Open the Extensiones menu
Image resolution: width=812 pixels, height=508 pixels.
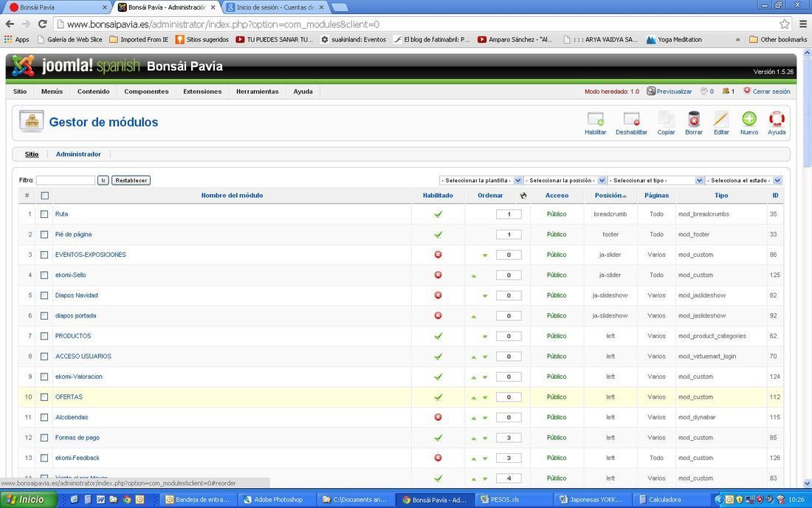(x=202, y=91)
